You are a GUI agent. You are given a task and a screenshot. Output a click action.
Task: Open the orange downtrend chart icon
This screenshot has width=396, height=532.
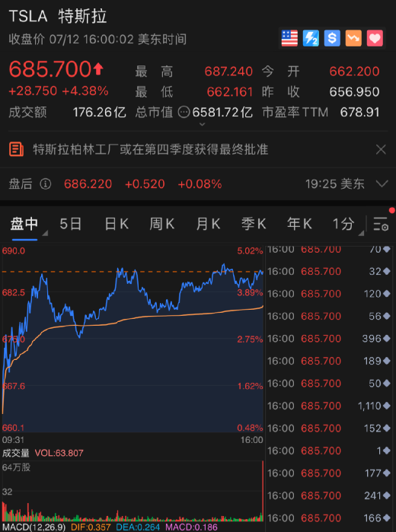pos(353,38)
